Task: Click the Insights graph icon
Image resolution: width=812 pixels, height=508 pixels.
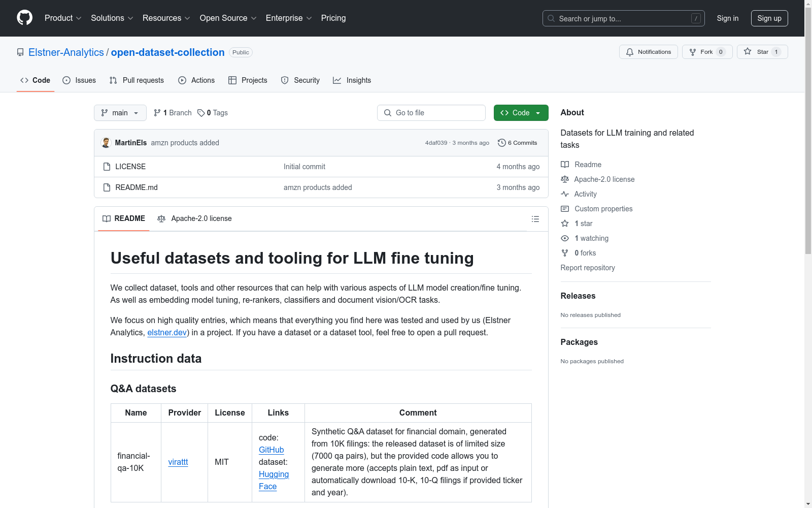Action: (x=337, y=80)
